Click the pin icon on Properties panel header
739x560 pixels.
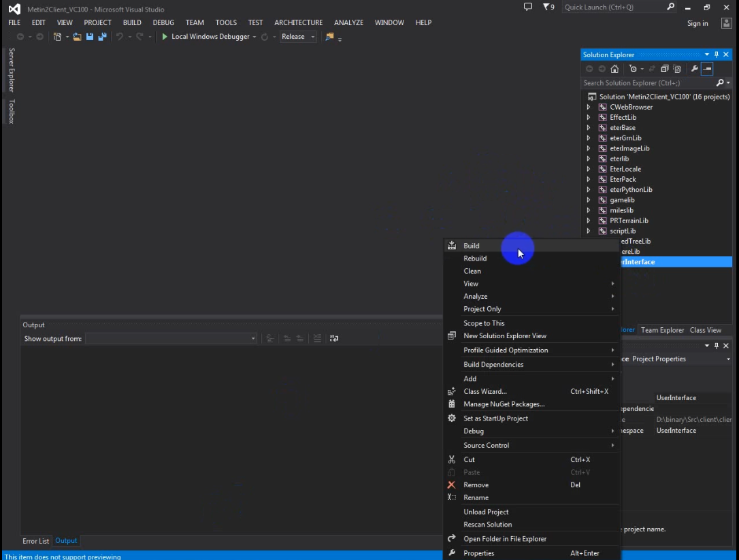tap(717, 346)
